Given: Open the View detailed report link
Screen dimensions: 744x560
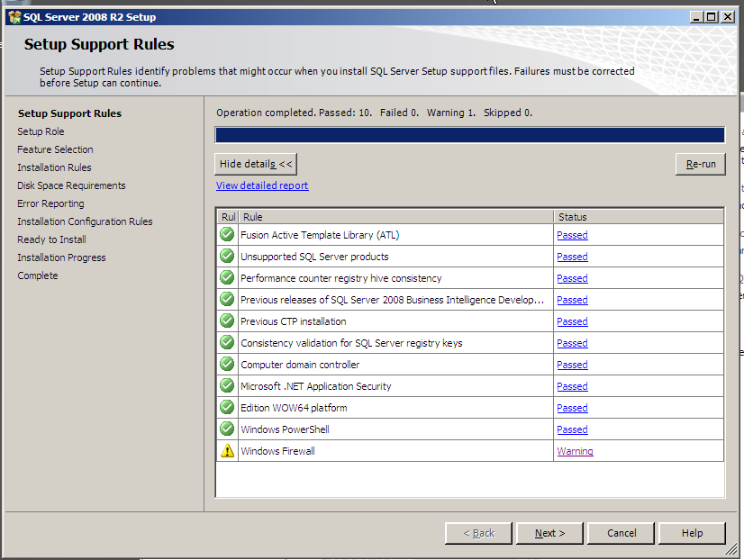Looking at the screenshot, I should [x=262, y=185].
